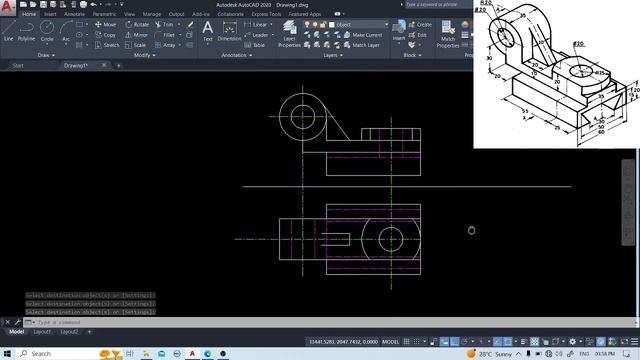Toggle grid display in status bar
This screenshot has width=640, height=360.
coord(407,342)
